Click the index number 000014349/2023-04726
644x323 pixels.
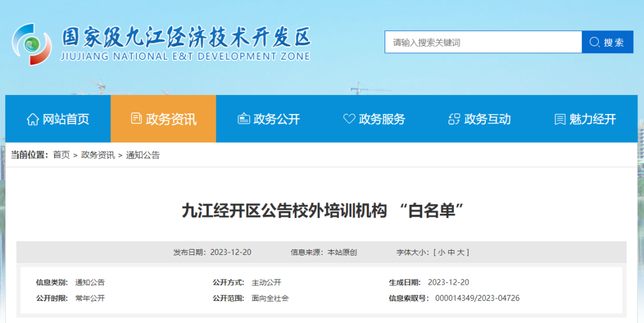(477, 299)
